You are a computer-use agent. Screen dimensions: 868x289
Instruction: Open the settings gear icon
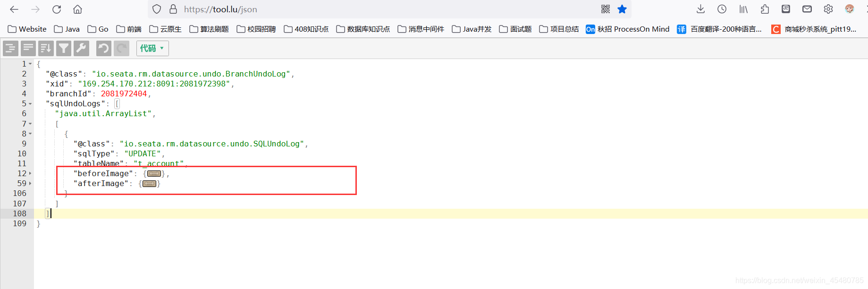click(828, 9)
